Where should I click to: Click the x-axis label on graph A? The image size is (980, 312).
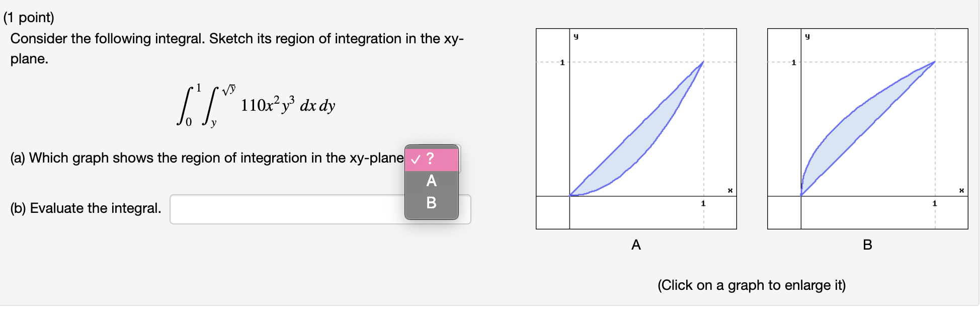point(730,190)
